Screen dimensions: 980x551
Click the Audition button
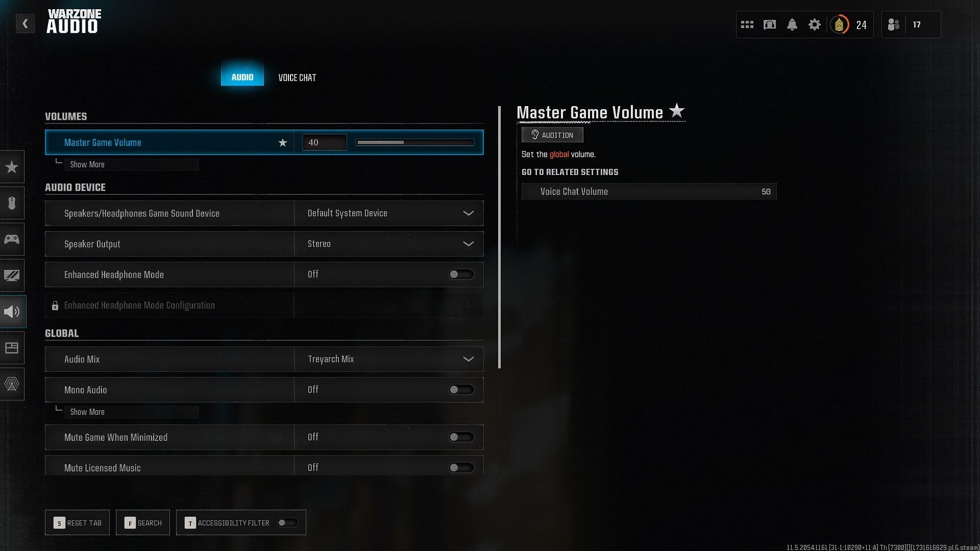[551, 135]
